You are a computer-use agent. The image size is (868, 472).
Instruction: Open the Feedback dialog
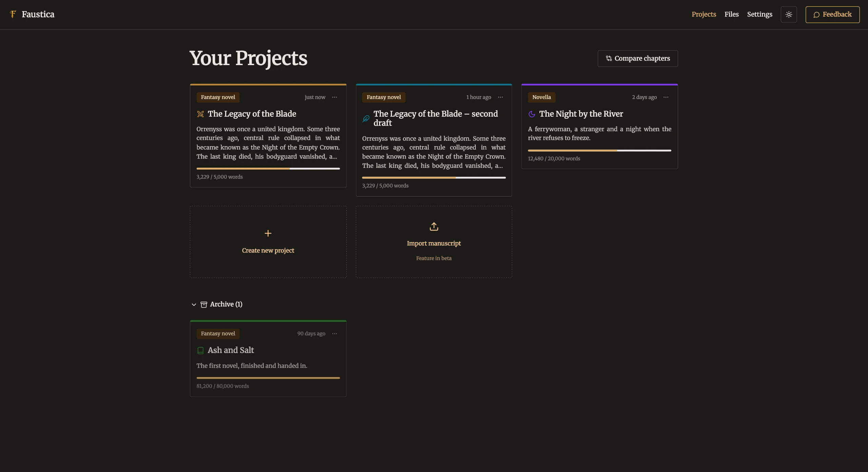[x=832, y=15]
